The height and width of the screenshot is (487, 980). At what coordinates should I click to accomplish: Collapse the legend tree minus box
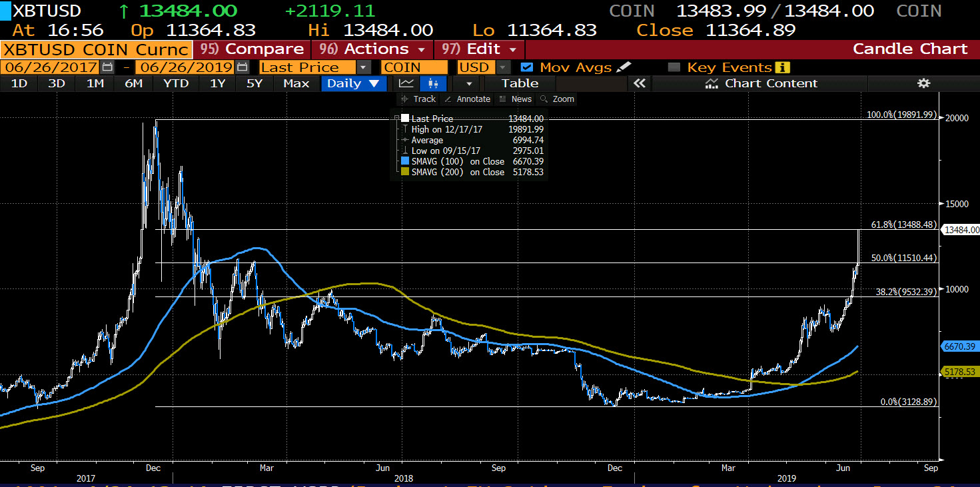point(396,119)
